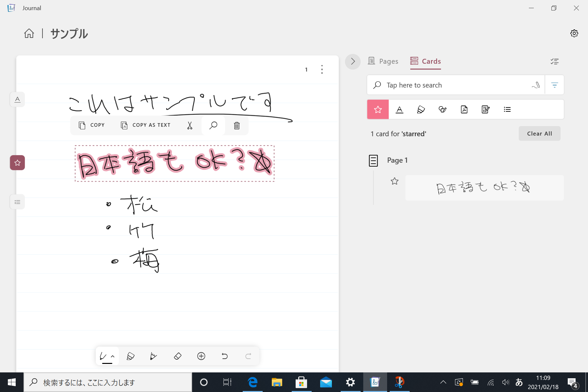Undo the last ink stroke
This screenshot has height=392, width=588.
point(224,356)
